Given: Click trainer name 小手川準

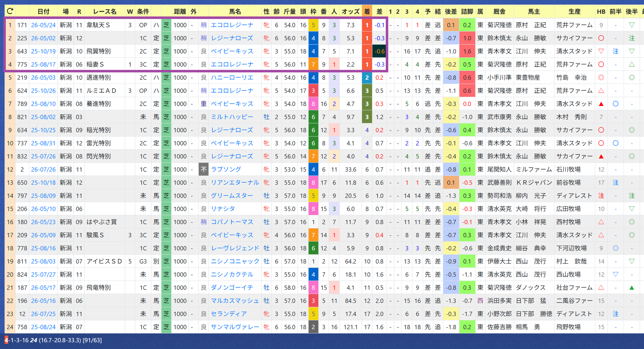Looking at the screenshot, I should 499,77.
